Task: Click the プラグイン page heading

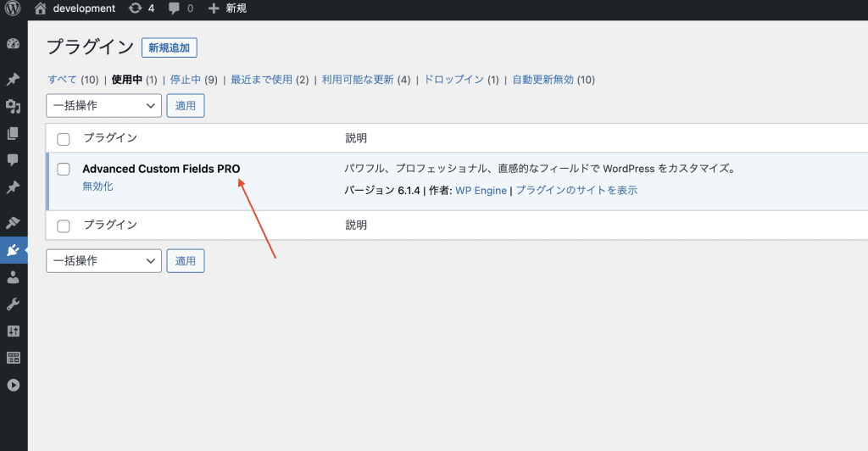Action: click(x=90, y=47)
